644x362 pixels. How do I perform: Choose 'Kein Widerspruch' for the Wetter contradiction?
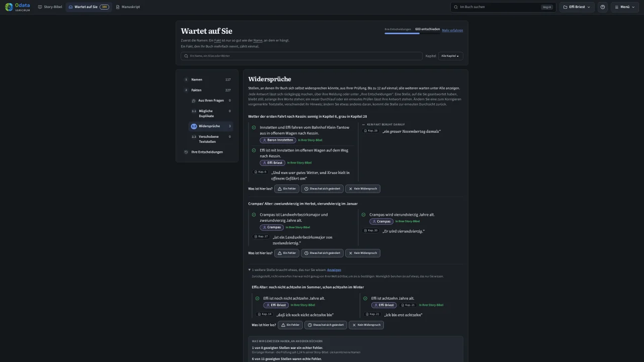coord(362,189)
